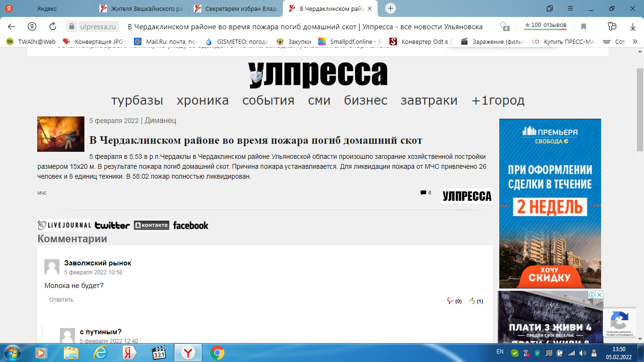Viewport: 644px width, 362px height.
Task: Open the +1город menu section
Action: (498, 100)
